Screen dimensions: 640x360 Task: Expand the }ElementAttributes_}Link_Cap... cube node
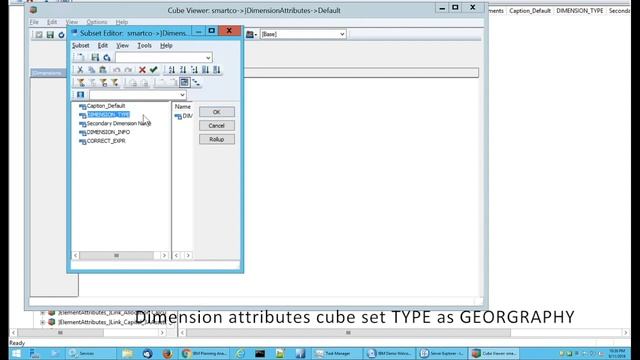point(42,322)
